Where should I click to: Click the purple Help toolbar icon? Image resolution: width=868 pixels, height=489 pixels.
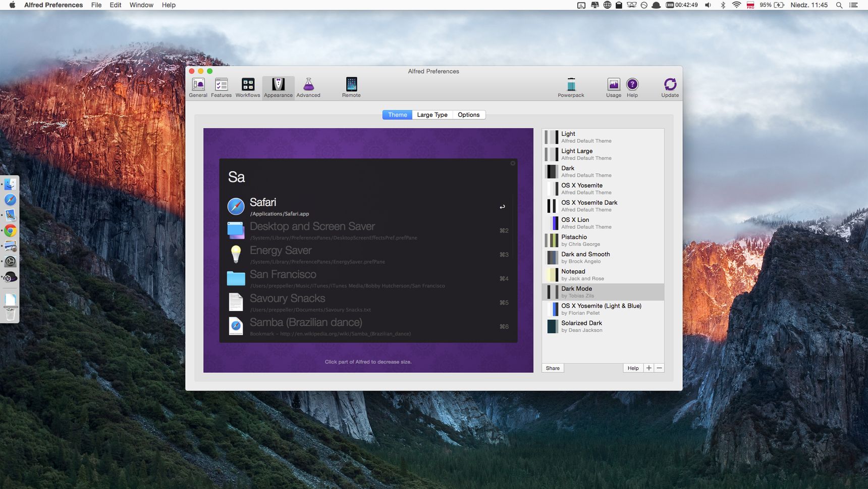coord(632,88)
